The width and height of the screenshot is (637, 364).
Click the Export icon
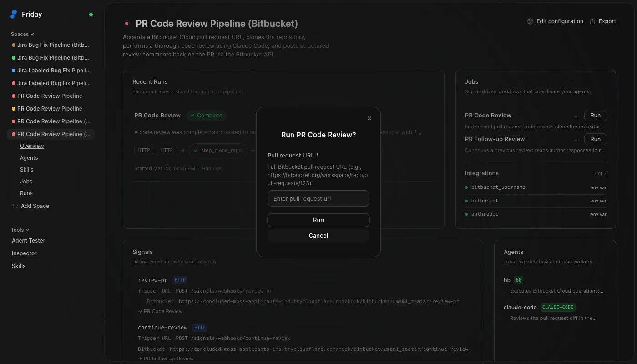[x=592, y=21]
